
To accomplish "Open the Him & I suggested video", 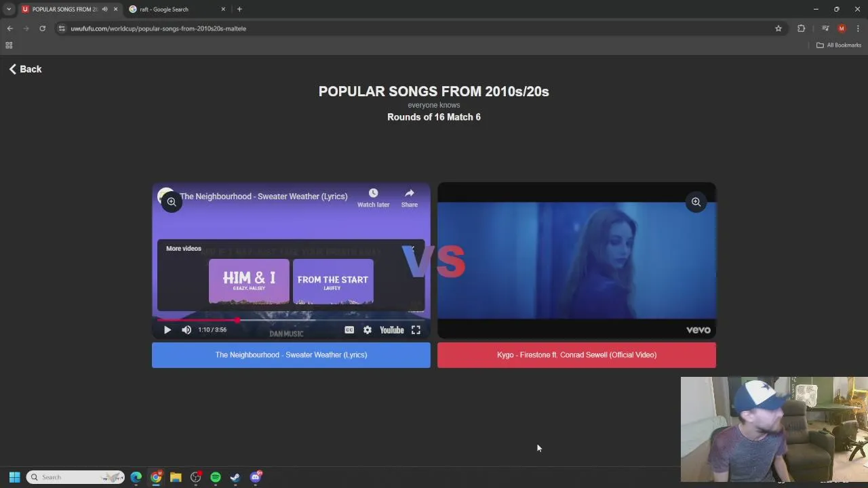I will coord(249,281).
